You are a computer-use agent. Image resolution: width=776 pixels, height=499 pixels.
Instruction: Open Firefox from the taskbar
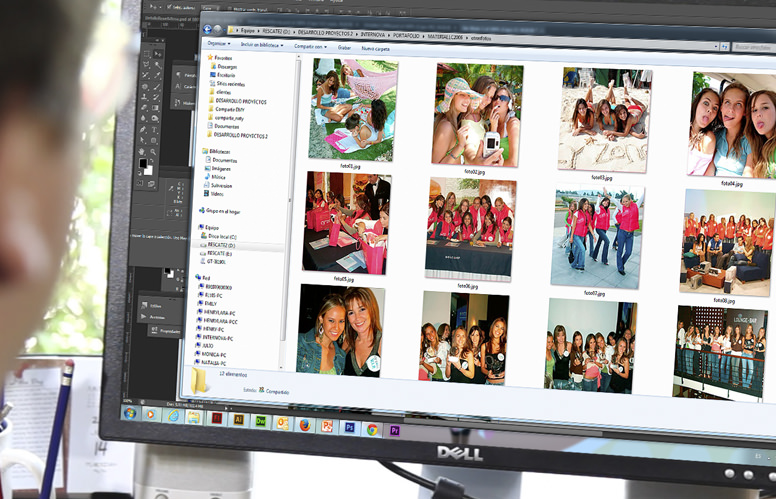pos(305,424)
